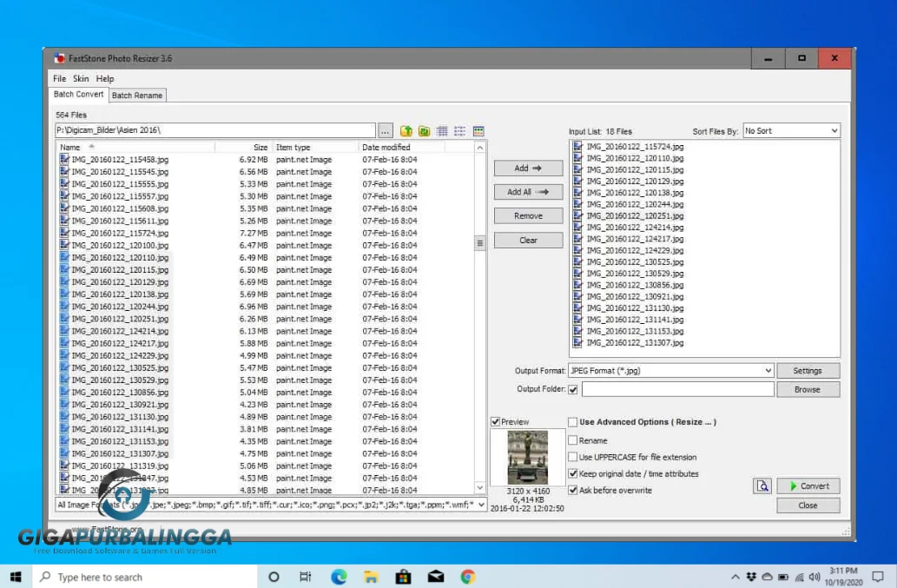This screenshot has width=897, height=588.
Task: Open the Skin menu
Action: [x=81, y=78]
